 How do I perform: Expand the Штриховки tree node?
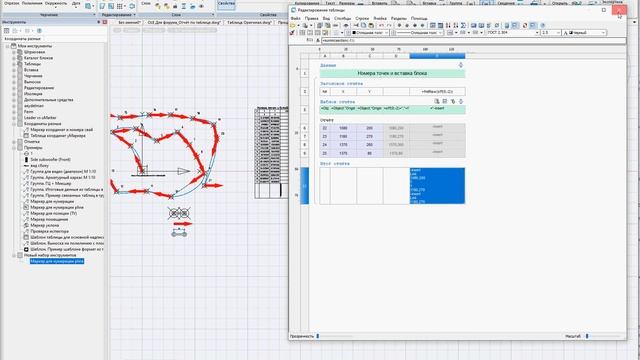click(x=14, y=52)
